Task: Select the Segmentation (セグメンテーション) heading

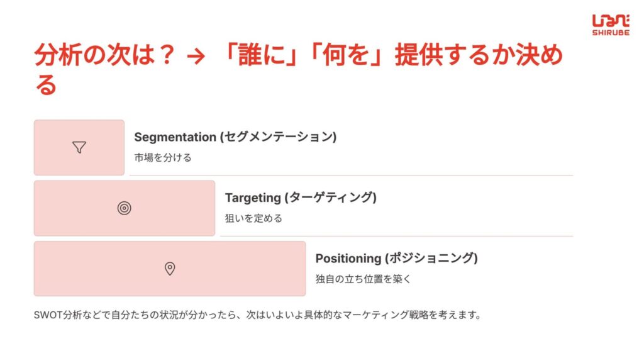Action: [235, 137]
